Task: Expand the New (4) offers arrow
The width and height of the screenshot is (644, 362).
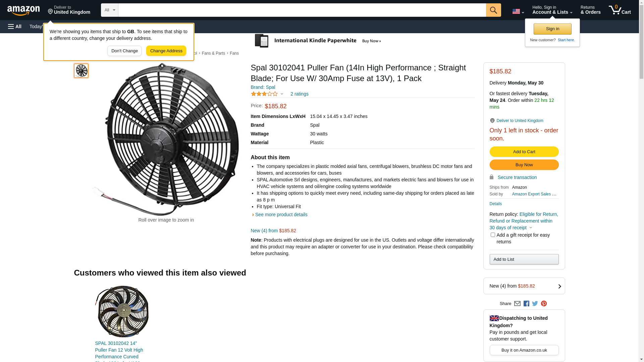Action: (x=559, y=286)
